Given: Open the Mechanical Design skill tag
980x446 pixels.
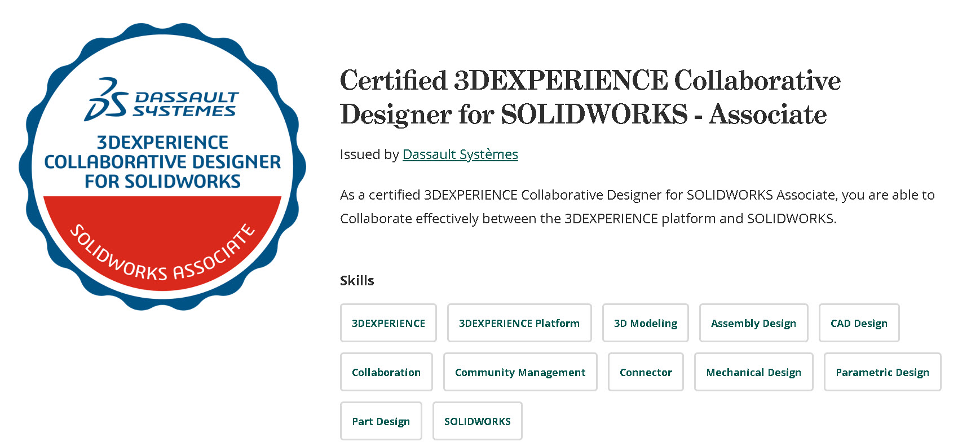Looking at the screenshot, I should point(754,372).
